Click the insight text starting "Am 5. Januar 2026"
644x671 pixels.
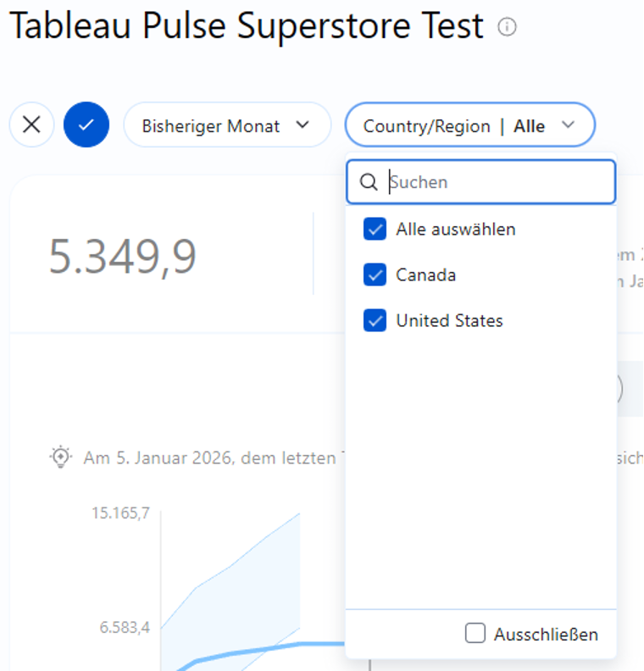click(212, 458)
